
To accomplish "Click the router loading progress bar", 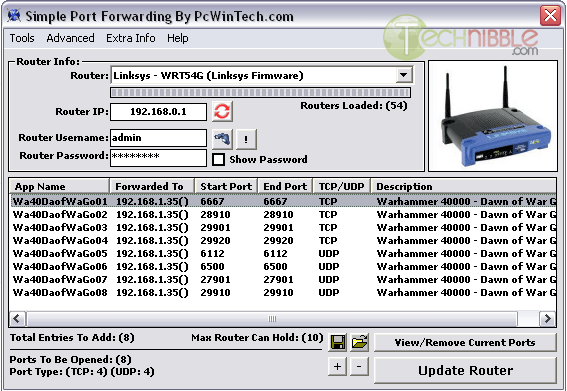I will coord(260,93).
